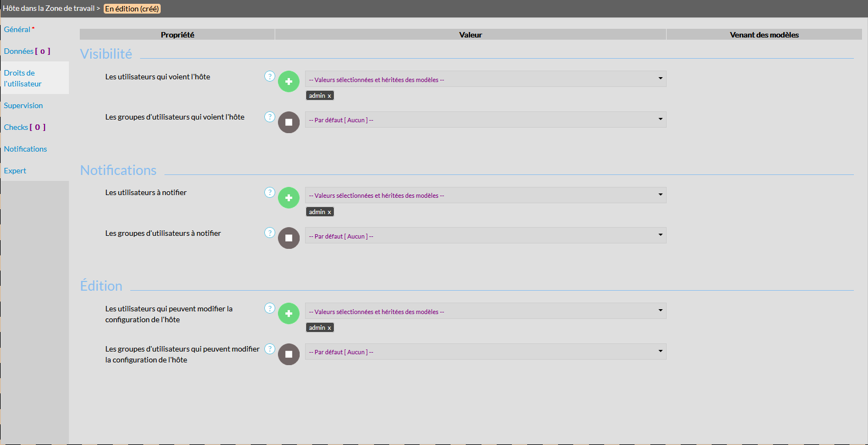Screen dimensions: 868x445
Task: Toggle grey square button for groups who see the host
Action: click(289, 122)
